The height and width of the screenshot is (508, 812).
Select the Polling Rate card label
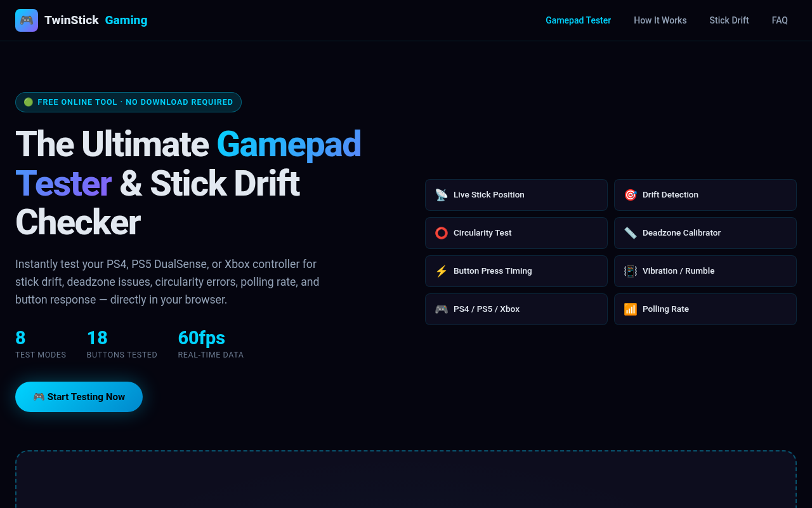point(665,309)
